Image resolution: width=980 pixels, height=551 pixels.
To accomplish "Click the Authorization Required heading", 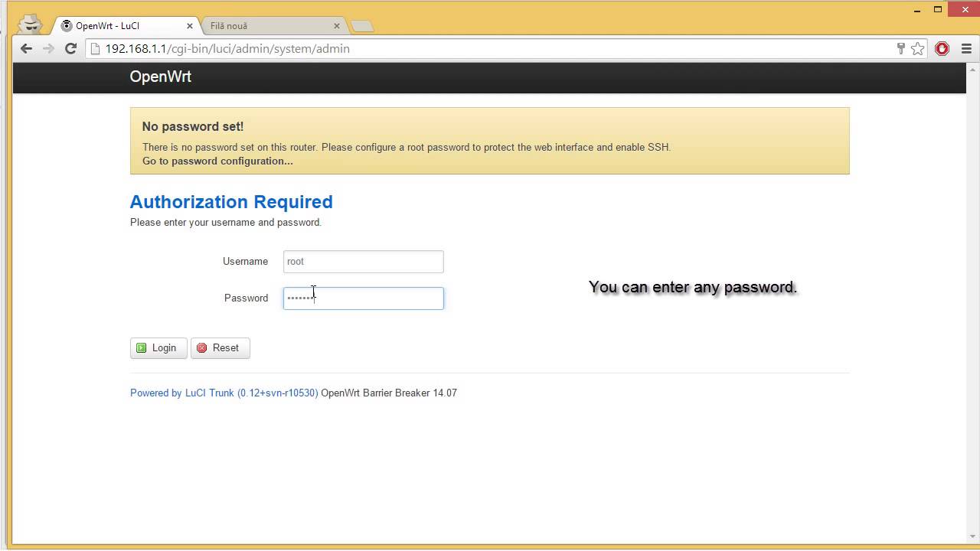I will point(231,201).
